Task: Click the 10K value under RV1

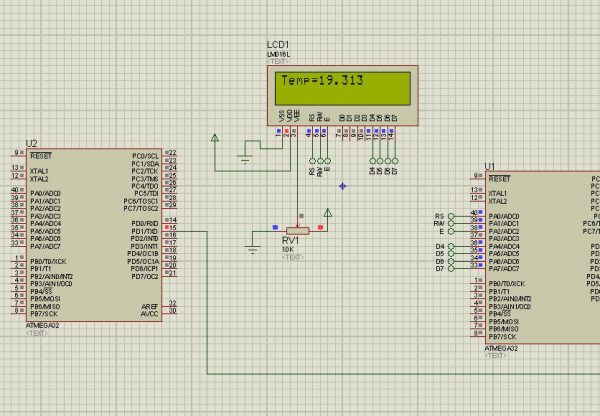Action: 288,250
